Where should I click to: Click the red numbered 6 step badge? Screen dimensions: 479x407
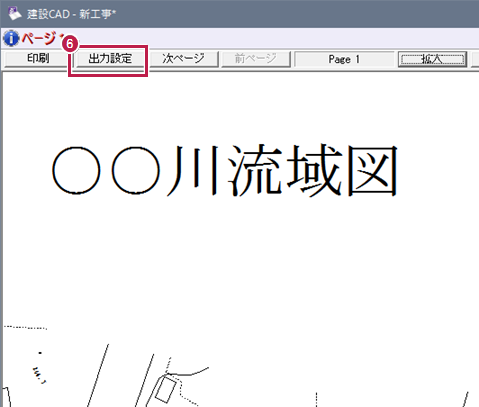(70, 44)
